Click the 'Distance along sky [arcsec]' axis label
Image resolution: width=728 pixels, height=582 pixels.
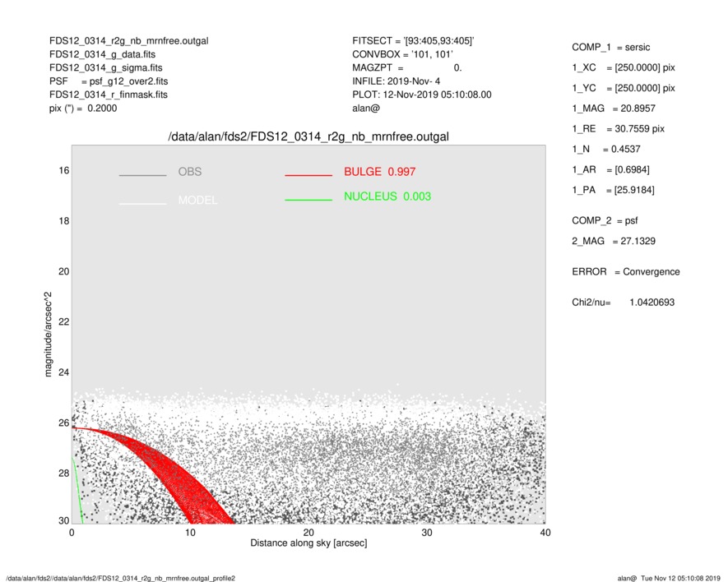pos(308,543)
